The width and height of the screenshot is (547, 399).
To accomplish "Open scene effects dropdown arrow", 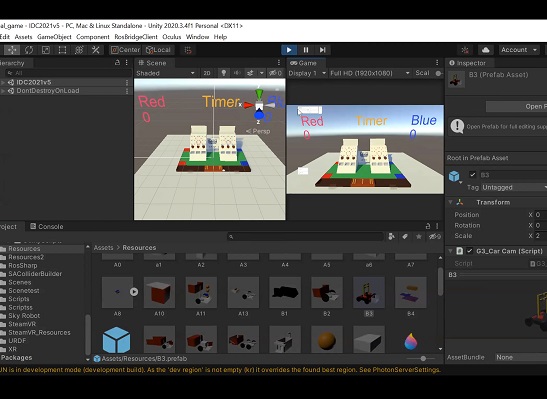I will (x=261, y=73).
